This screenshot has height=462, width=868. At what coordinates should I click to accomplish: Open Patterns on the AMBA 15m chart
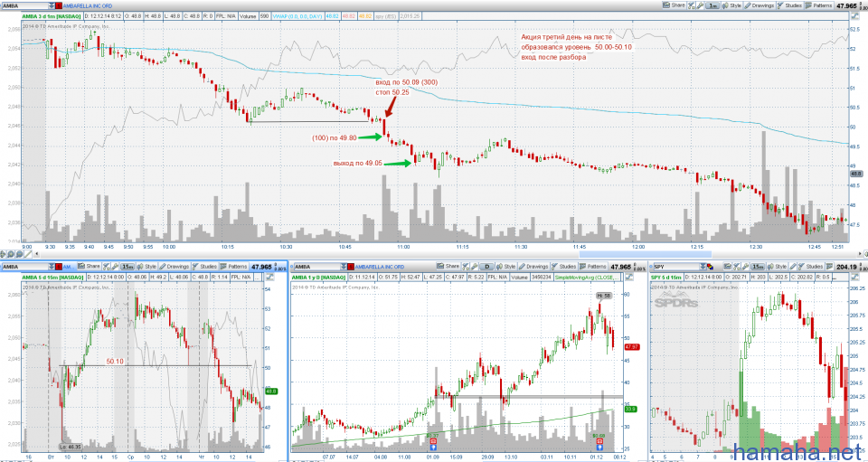(233, 267)
